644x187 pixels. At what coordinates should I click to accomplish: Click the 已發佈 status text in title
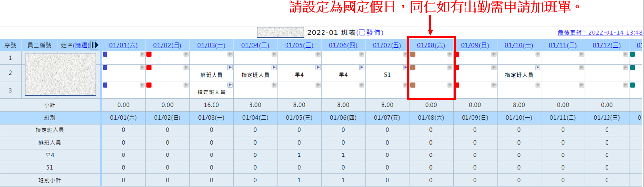(x=369, y=32)
